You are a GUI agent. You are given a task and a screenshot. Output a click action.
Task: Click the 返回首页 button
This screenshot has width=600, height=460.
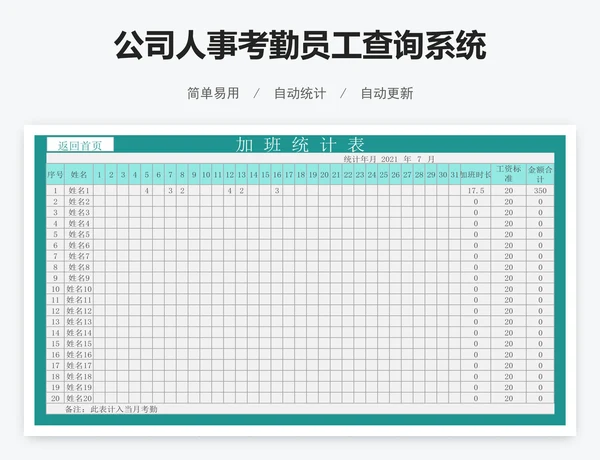(80, 145)
